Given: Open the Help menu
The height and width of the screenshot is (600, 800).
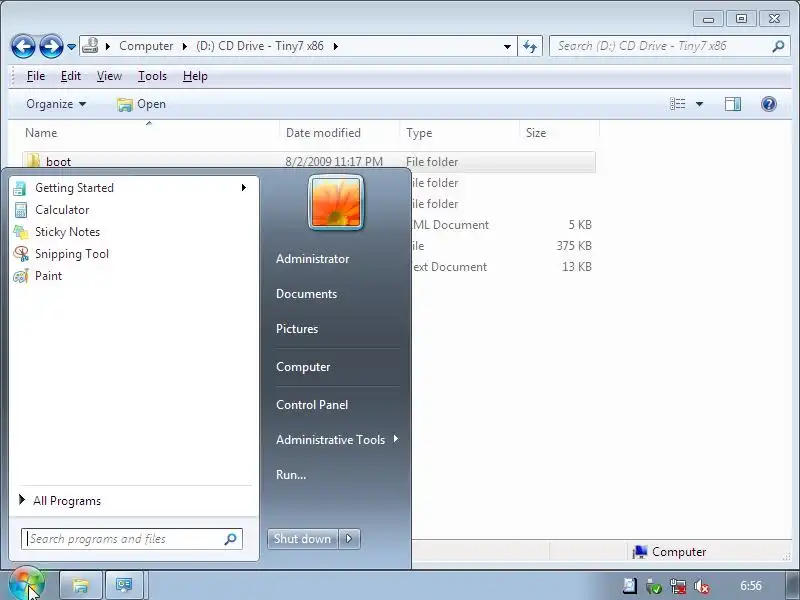Looking at the screenshot, I should pos(195,76).
